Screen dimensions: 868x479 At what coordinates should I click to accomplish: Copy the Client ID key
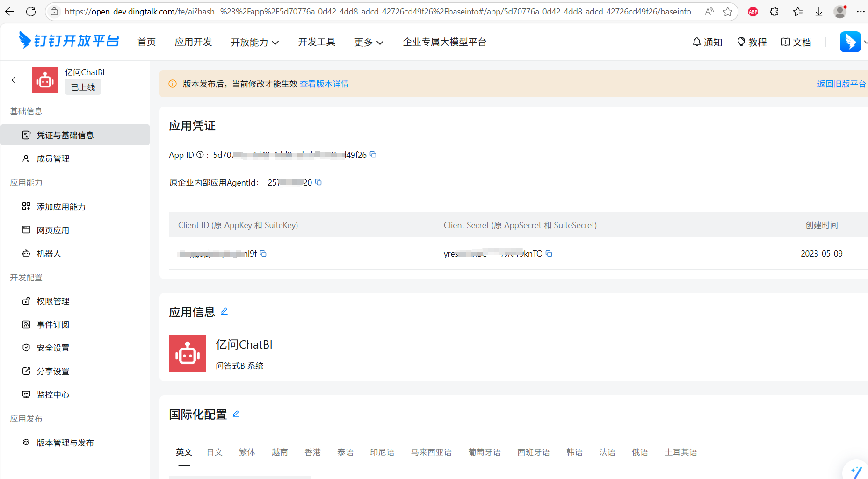point(263,253)
